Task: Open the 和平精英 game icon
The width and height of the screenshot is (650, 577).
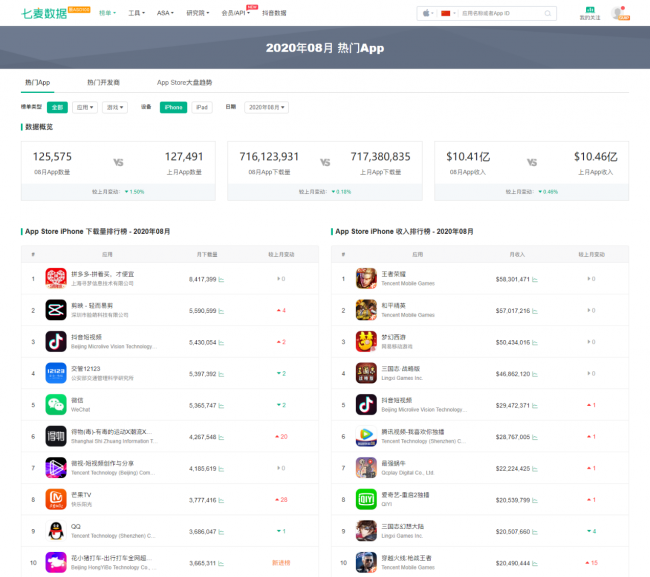Action: pyautogui.click(x=366, y=310)
